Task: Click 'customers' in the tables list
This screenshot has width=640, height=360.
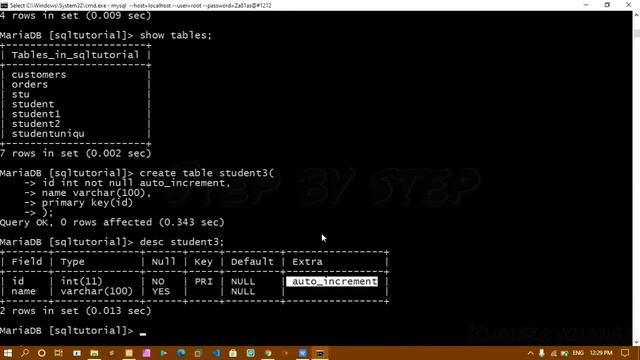Action: pos(39,75)
